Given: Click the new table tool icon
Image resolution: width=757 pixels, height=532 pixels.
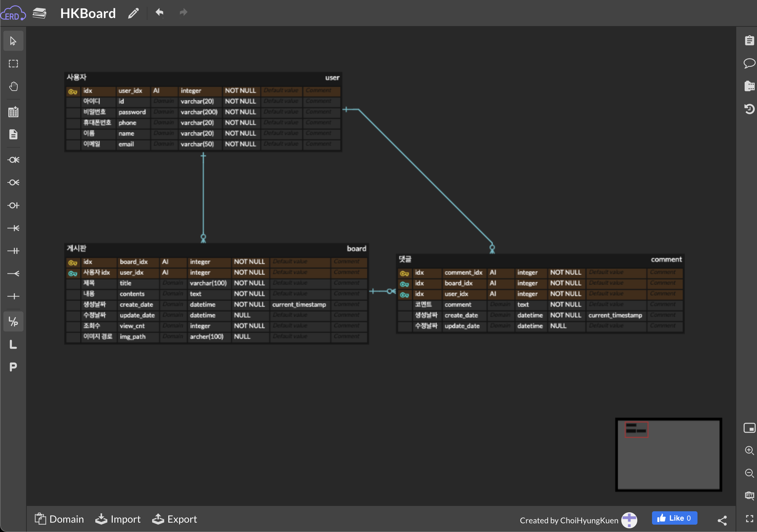Looking at the screenshot, I should (x=13, y=112).
